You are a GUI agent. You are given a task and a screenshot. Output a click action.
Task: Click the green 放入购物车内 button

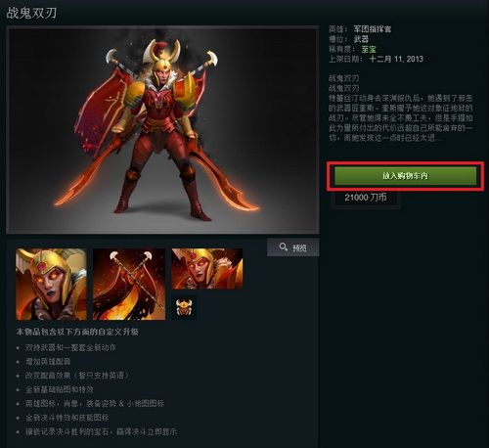click(405, 176)
